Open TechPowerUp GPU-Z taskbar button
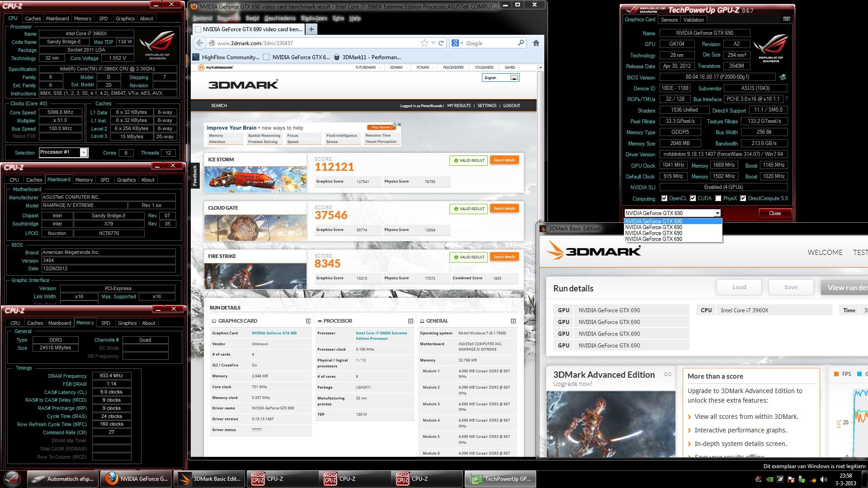The width and height of the screenshot is (868, 488). pyautogui.click(x=500, y=479)
